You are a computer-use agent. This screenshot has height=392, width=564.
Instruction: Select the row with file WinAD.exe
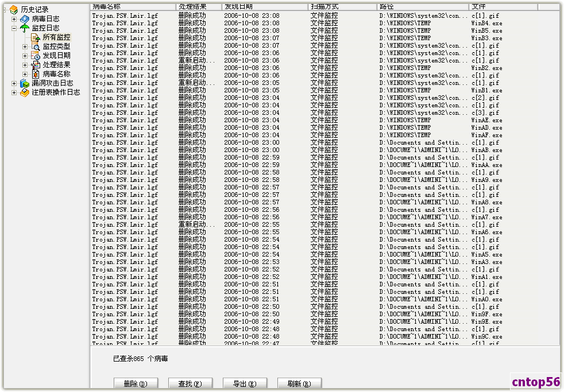325,127
